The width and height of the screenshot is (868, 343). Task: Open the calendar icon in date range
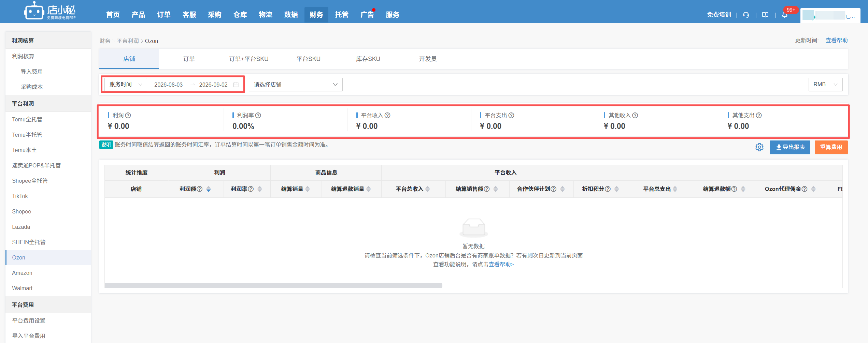coord(236,85)
